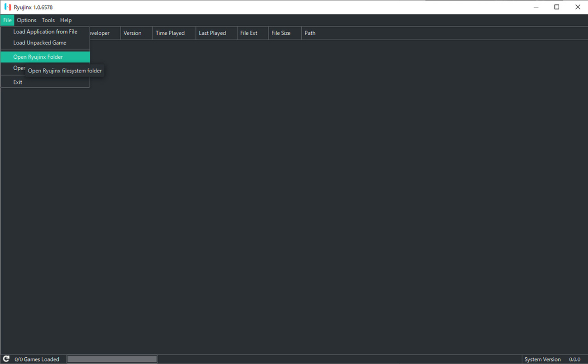This screenshot has width=588, height=364.
Task: Click Open Ryujinx Folder menu entry
Action: pos(45,57)
